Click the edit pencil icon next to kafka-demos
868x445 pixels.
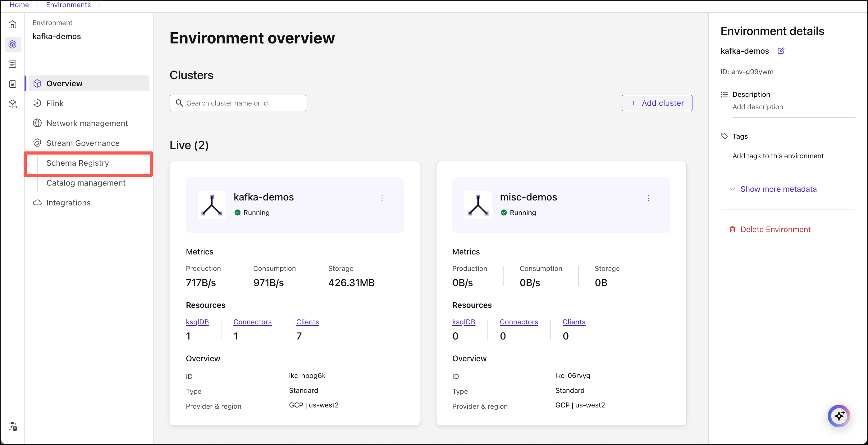[x=781, y=51]
